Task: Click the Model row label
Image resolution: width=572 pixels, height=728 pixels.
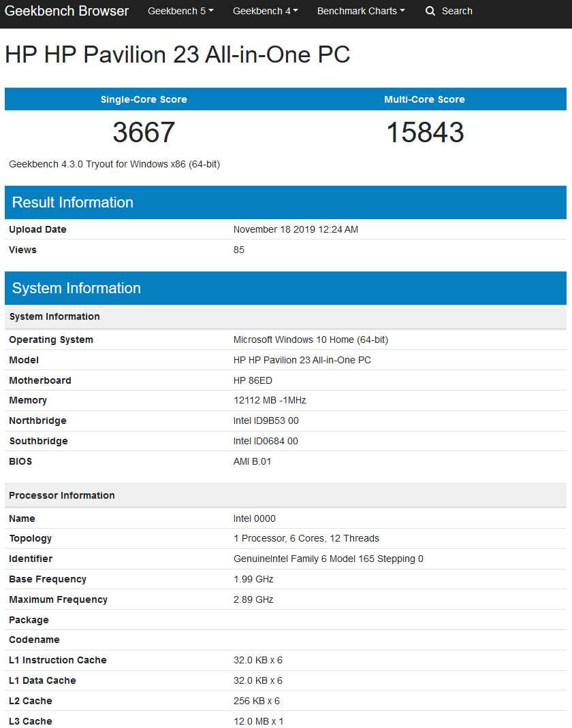Action: click(24, 361)
